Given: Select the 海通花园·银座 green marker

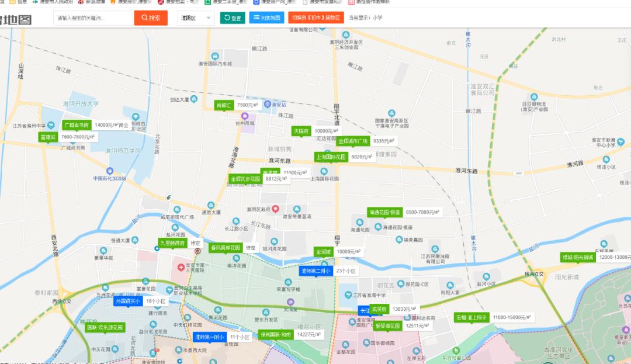Looking at the screenshot, I should [x=384, y=212].
